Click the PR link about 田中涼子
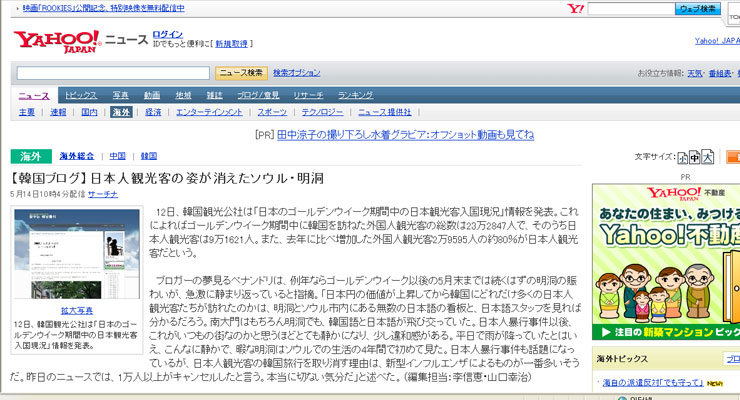 click(405, 135)
